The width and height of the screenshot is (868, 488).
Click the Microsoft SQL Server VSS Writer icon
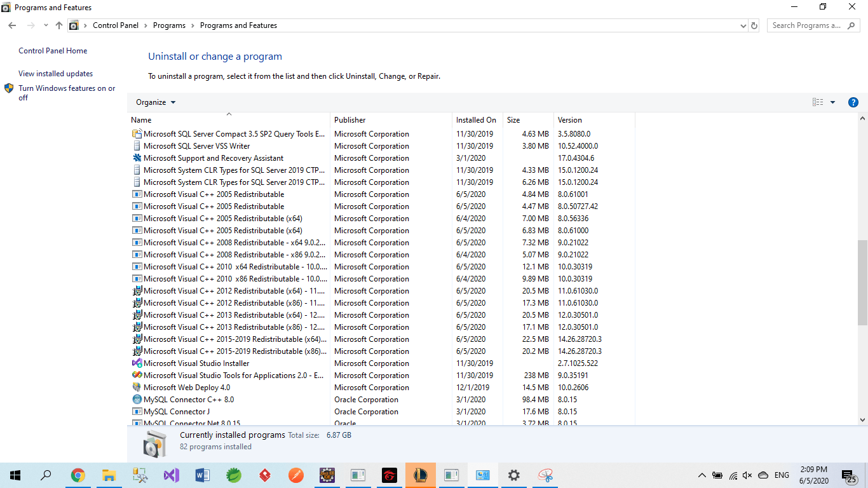pos(137,146)
